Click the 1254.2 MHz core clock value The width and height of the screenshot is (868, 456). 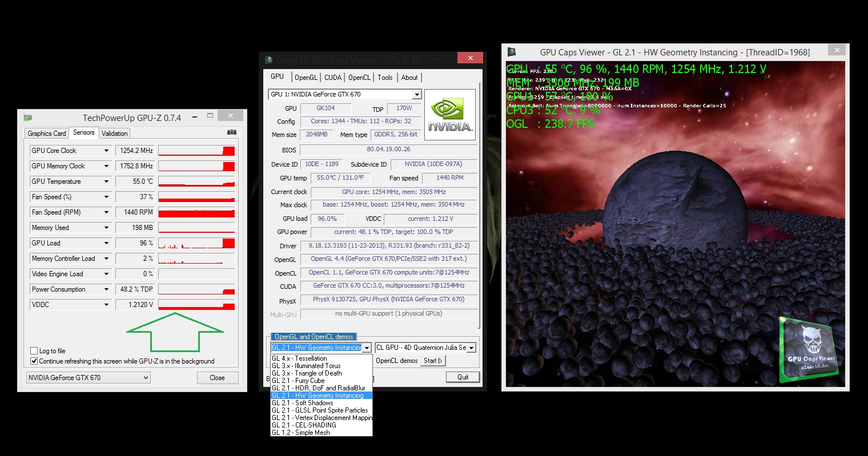(x=135, y=151)
